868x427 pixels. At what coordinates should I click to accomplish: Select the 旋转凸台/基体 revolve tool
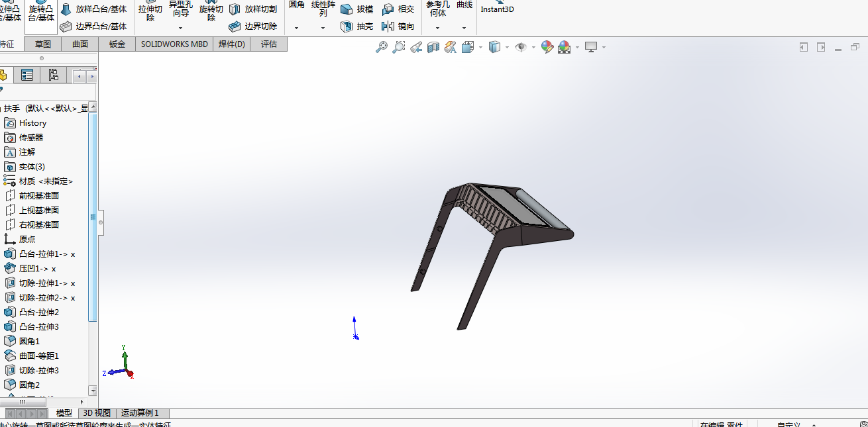coord(41,13)
